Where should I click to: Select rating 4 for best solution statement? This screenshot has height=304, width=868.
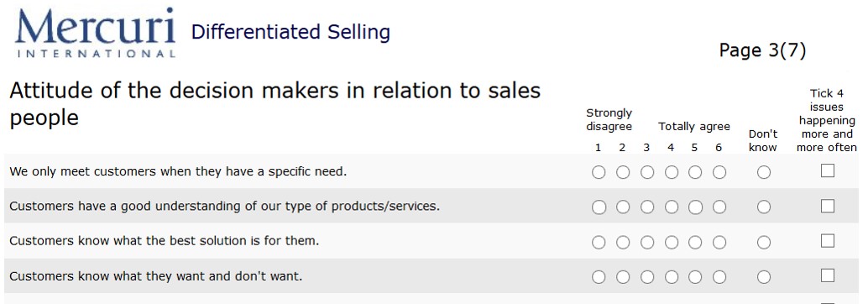[672, 242]
